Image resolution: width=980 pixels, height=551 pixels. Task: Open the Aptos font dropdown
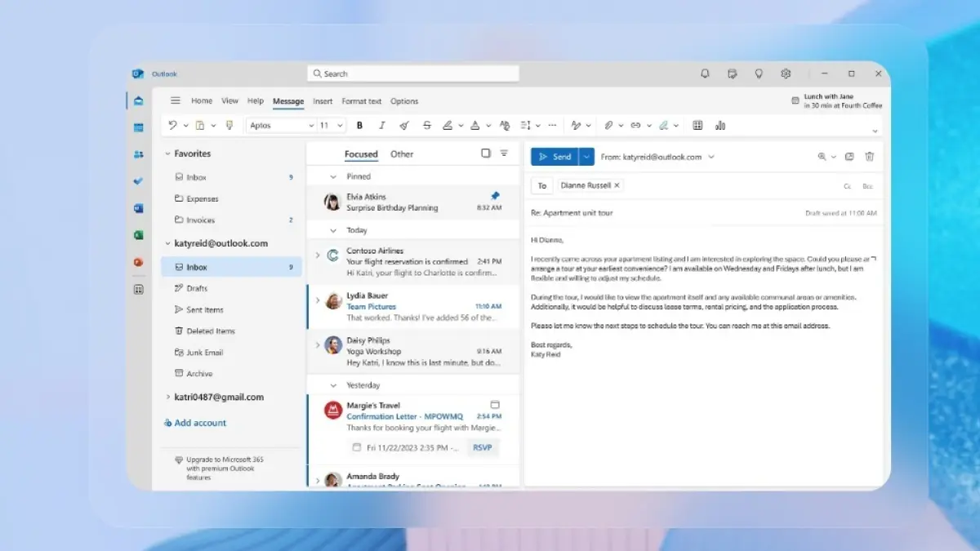(x=283, y=126)
